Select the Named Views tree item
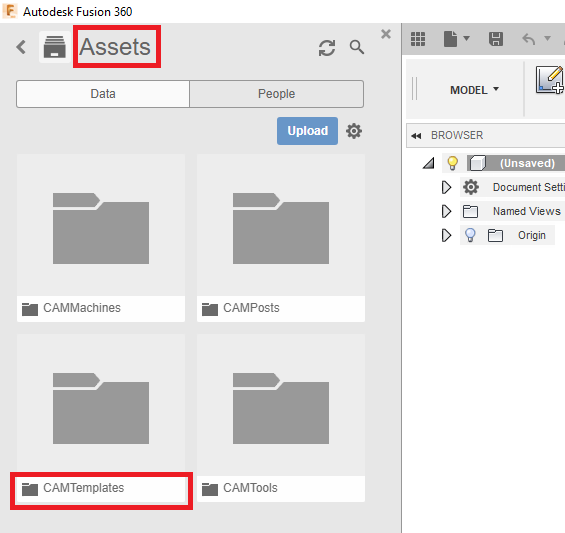This screenshot has height=533, width=565. pyautogui.click(x=526, y=211)
